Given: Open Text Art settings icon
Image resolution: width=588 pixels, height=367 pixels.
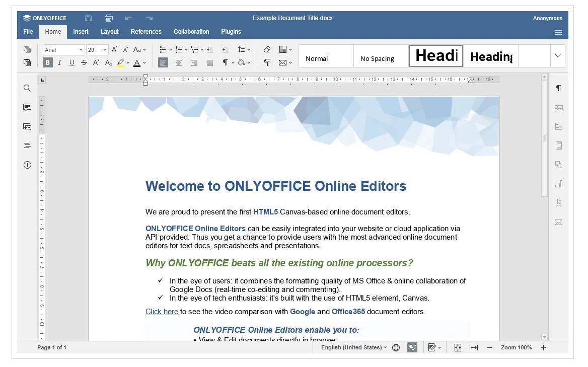Looking at the screenshot, I should pyautogui.click(x=558, y=203).
